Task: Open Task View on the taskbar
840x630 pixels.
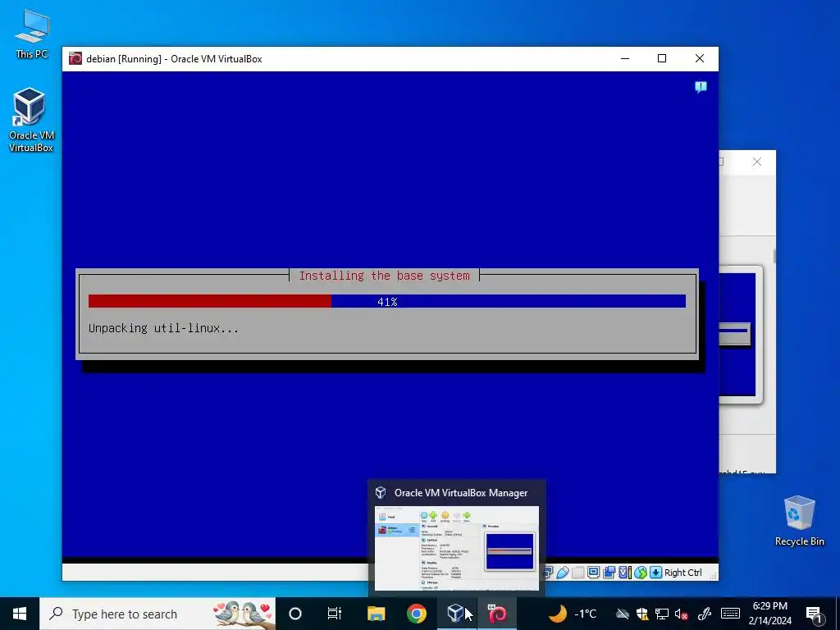Action: pyautogui.click(x=335, y=614)
